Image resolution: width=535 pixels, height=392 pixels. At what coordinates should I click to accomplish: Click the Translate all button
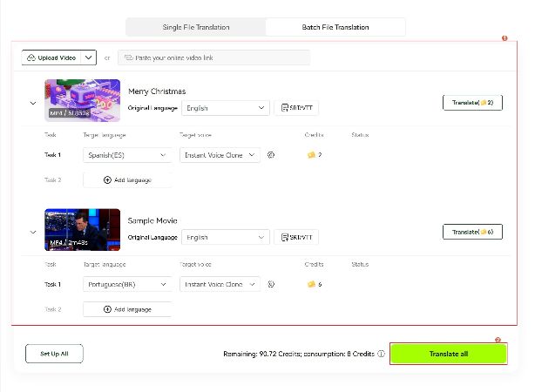pyautogui.click(x=449, y=354)
